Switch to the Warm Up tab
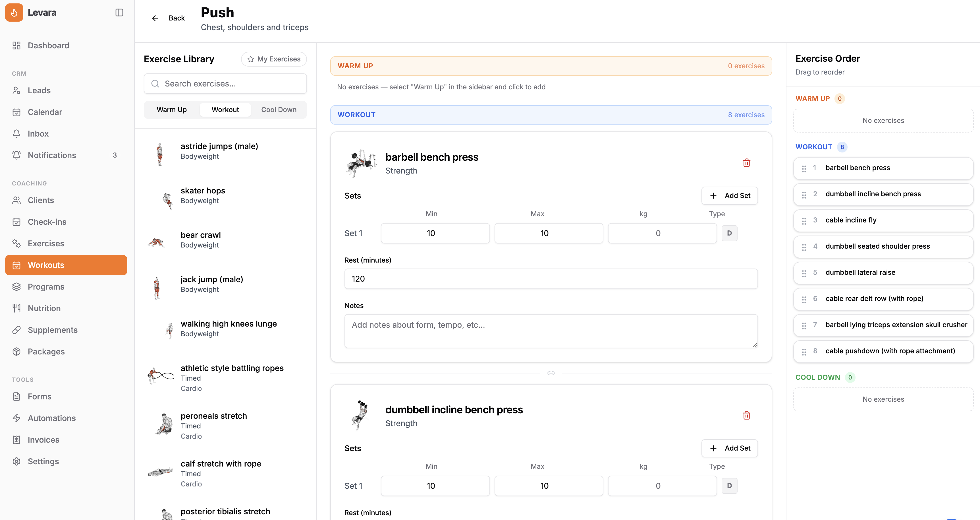This screenshot has height=520, width=980. (x=172, y=110)
